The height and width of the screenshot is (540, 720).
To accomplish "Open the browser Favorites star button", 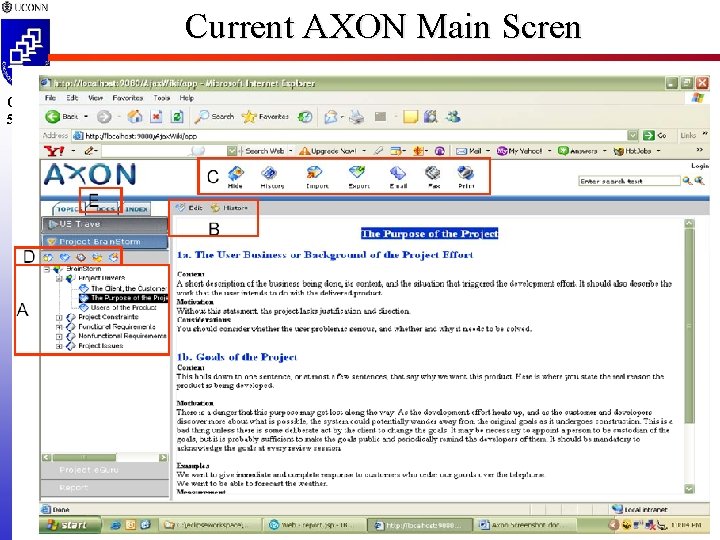I will [x=265, y=117].
